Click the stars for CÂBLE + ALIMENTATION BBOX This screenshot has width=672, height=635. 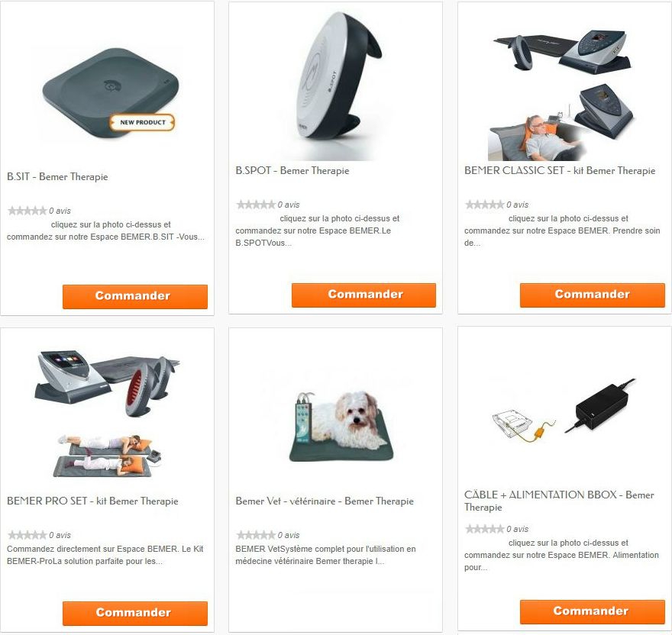coord(485,529)
